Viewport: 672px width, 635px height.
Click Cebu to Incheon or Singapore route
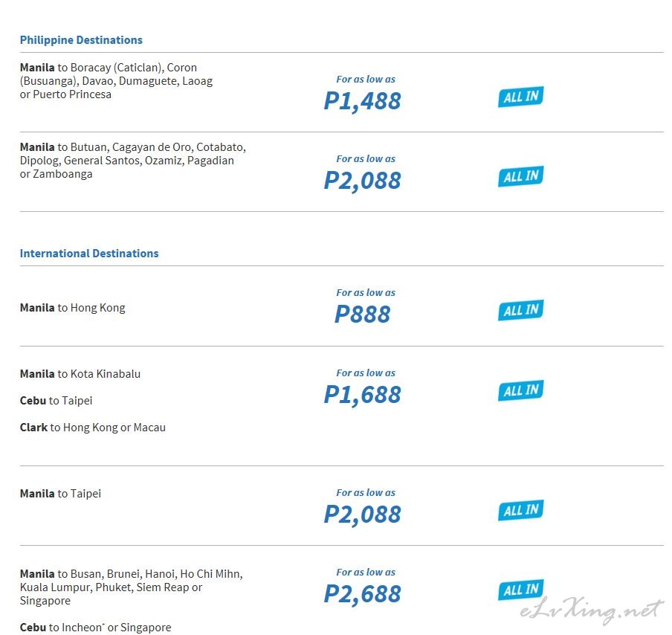pos(96,628)
